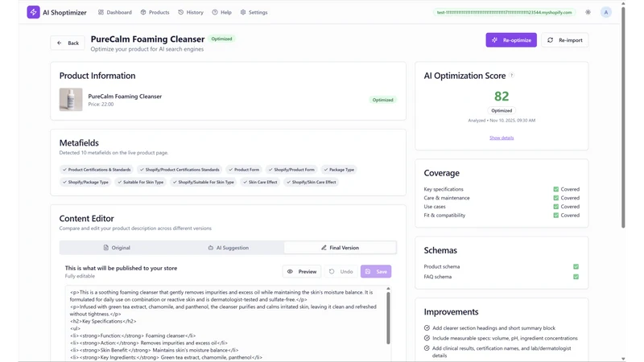Click the score value 82

click(x=502, y=96)
